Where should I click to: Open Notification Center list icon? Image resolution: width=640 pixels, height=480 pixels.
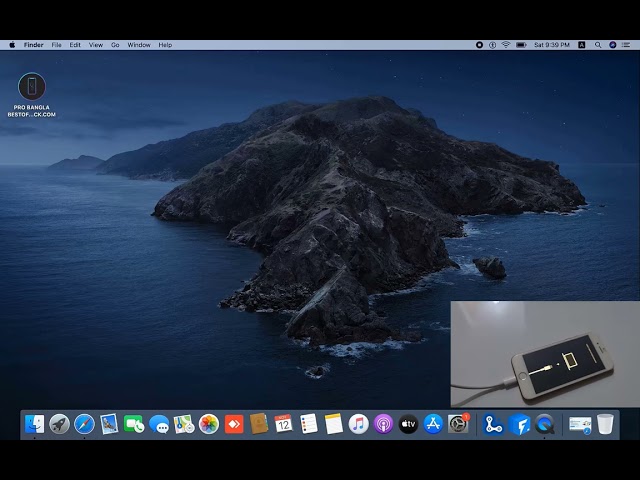(626, 45)
